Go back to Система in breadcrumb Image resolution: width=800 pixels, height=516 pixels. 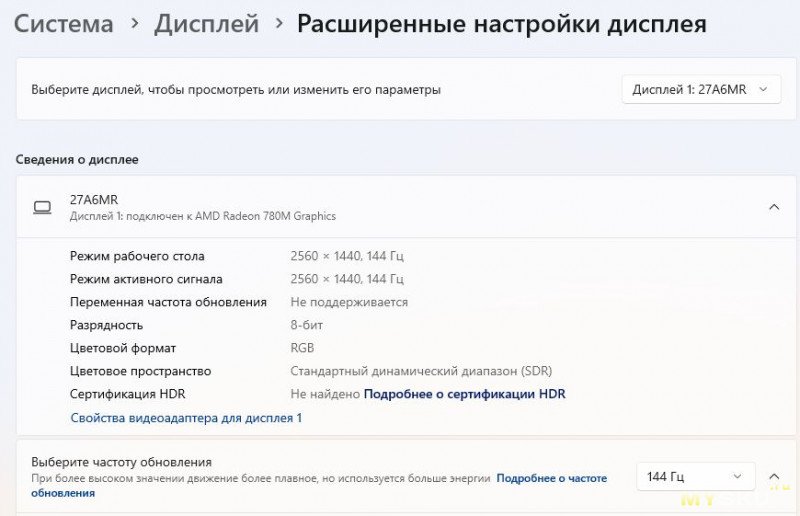click(x=64, y=23)
